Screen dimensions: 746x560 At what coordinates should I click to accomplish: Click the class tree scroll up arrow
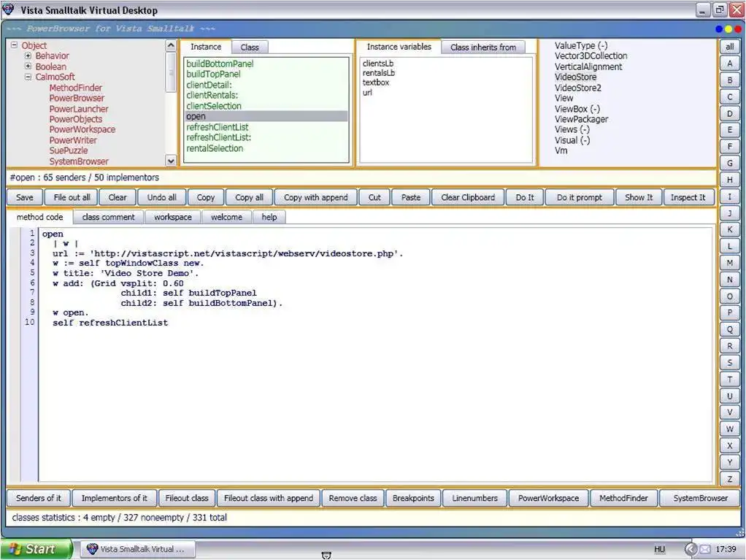[171, 46]
